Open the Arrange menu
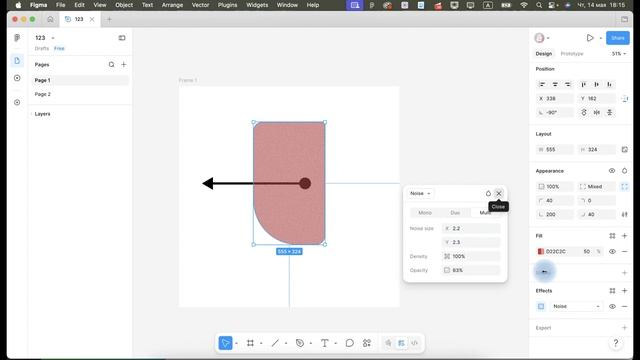This screenshot has height=360, width=640. (x=172, y=5)
